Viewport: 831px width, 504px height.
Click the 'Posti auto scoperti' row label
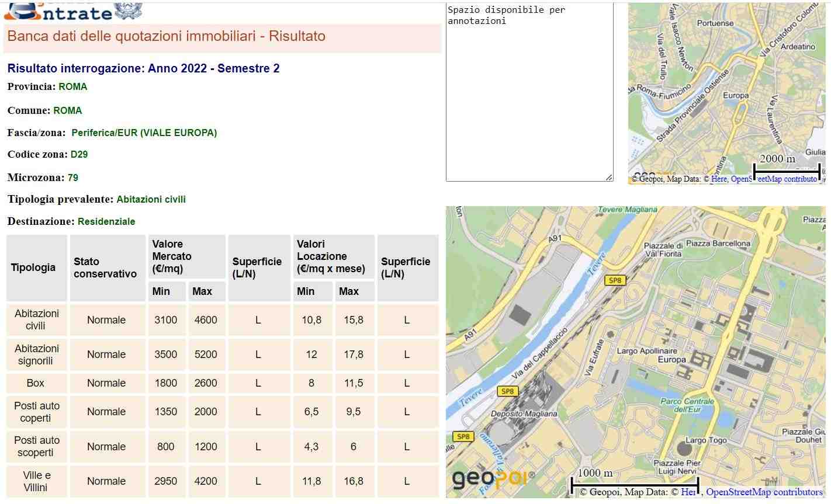click(36, 446)
